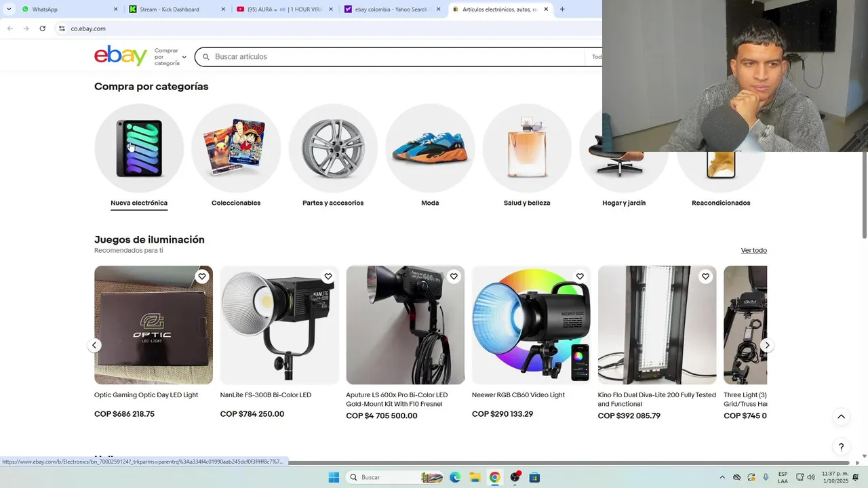Close the Yahoo Search tab
The image size is (868, 488).
438,9
